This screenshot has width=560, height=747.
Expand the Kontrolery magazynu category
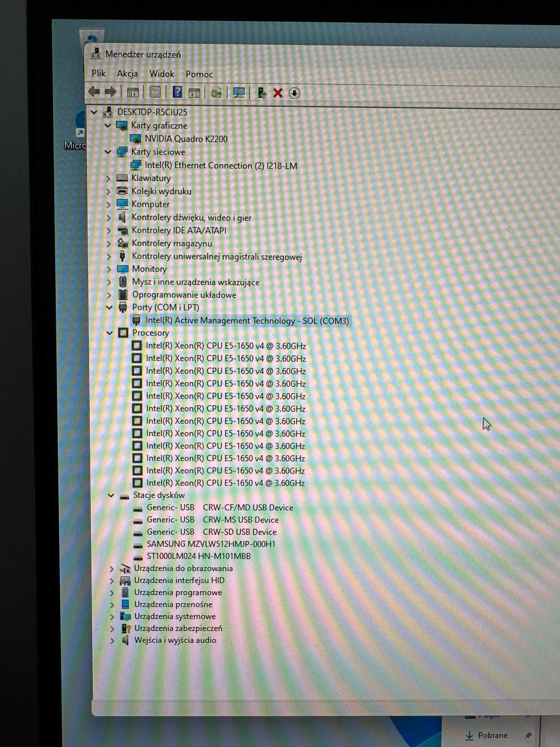(x=109, y=243)
